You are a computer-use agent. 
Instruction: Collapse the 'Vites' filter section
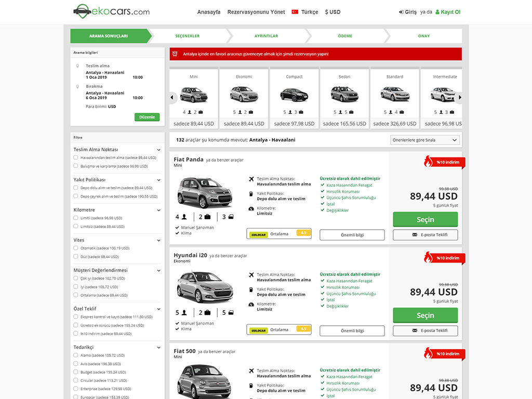tap(159, 241)
